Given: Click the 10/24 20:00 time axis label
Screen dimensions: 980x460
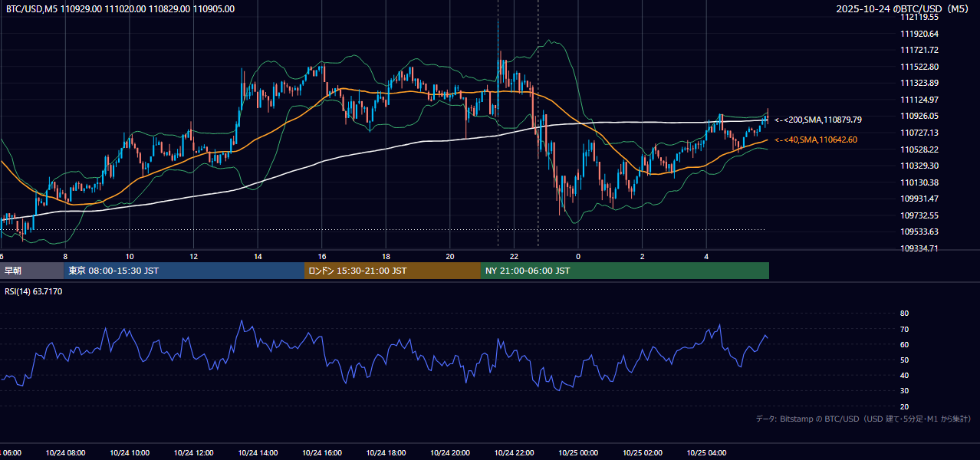Looking at the screenshot, I should pyautogui.click(x=450, y=453).
